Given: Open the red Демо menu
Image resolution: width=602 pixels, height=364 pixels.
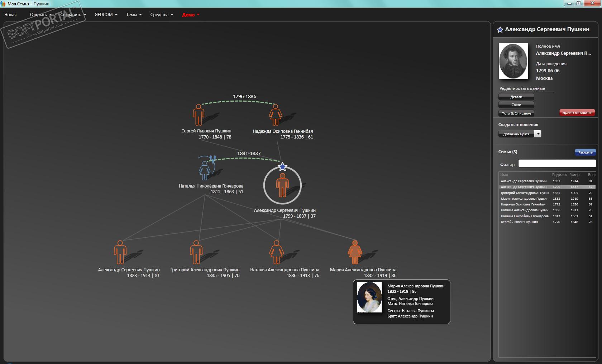Looking at the screenshot, I should (191, 15).
